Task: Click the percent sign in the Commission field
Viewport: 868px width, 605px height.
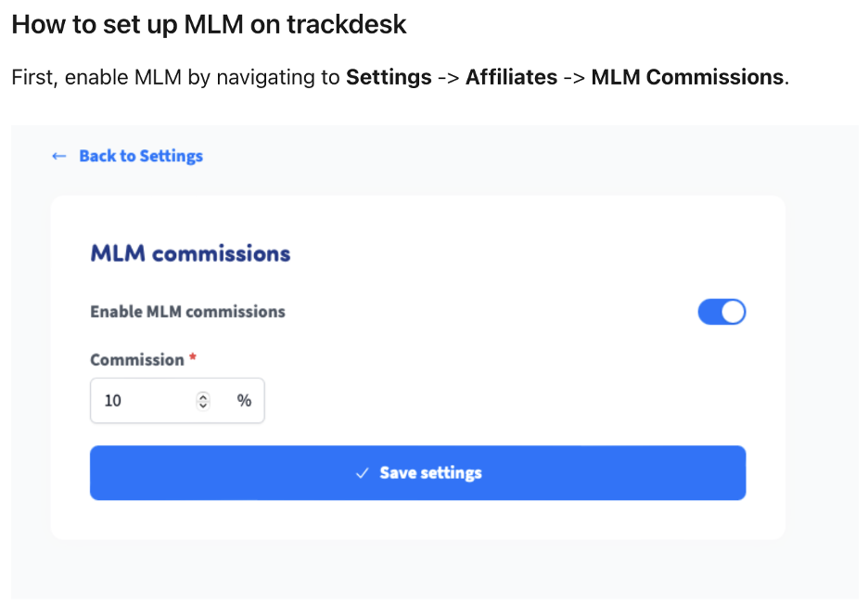Action: [x=244, y=401]
